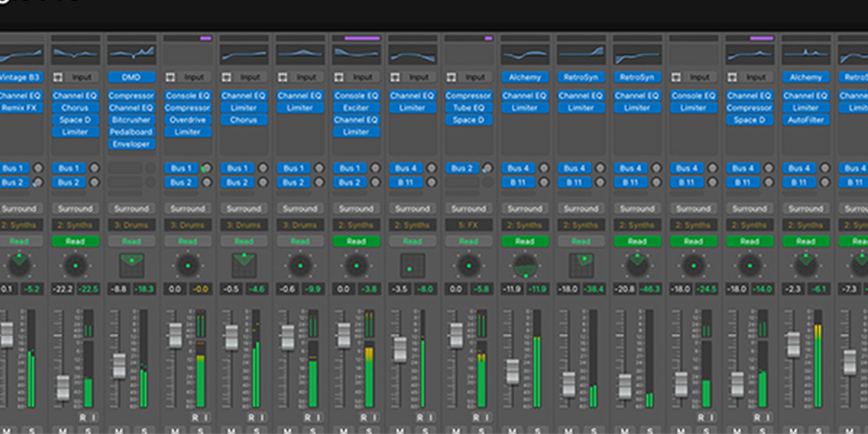Select Bus 2 send on Tube EQ strip
Screen dimensions: 868x434
462,168
